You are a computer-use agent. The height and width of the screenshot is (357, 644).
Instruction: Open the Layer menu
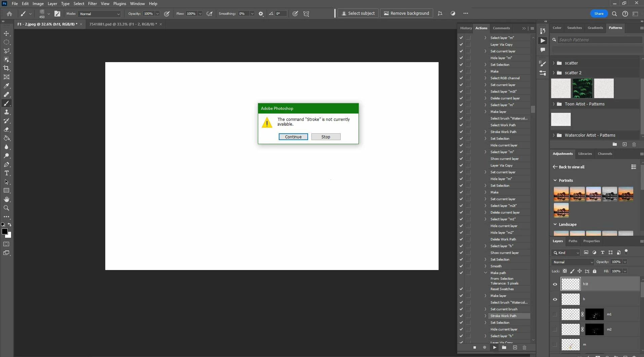coord(52,4)
